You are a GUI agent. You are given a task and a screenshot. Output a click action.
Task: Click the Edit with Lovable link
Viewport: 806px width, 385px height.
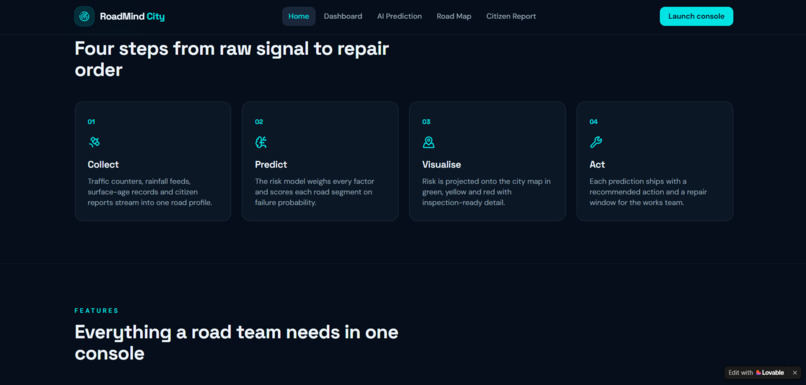(x=756, y=373)
